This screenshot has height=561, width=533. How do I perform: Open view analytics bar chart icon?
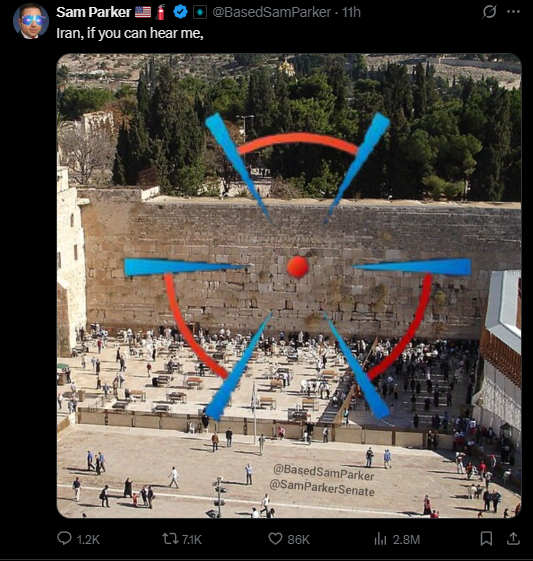380,538
